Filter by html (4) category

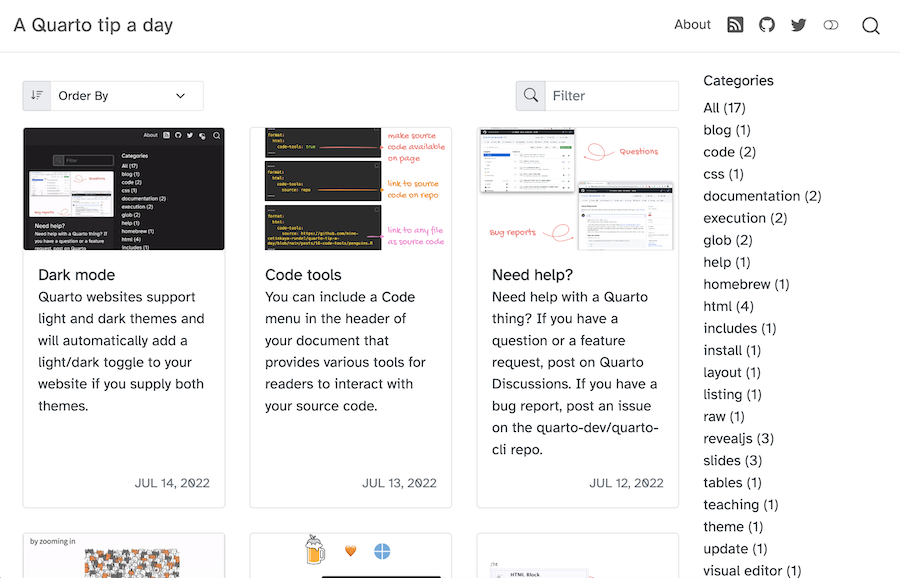tap(728, 306)
